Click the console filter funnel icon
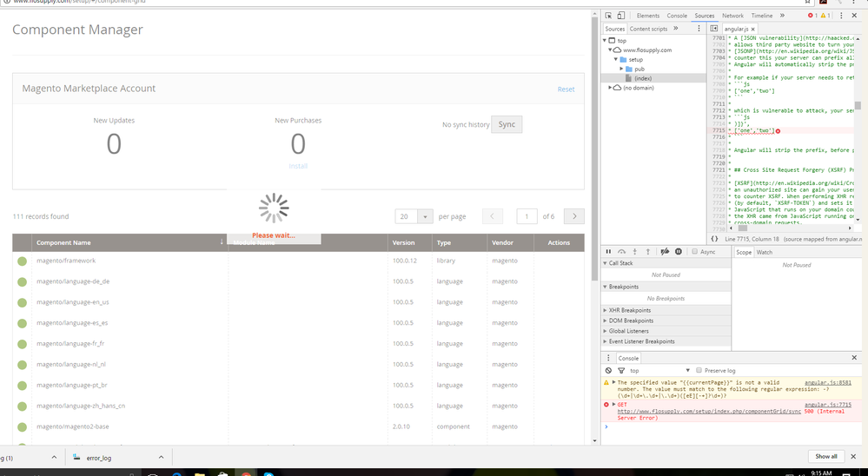 click(621, 370)
